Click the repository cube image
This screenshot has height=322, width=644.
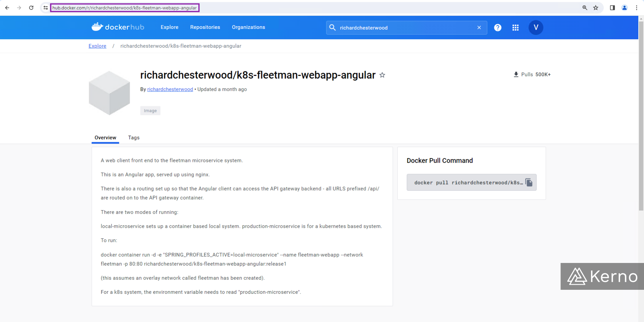(x=109, y=93)
